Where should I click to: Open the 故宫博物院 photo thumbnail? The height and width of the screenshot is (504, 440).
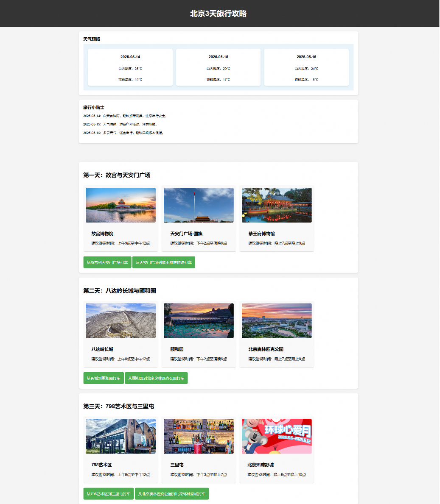[x=121, y=205]
